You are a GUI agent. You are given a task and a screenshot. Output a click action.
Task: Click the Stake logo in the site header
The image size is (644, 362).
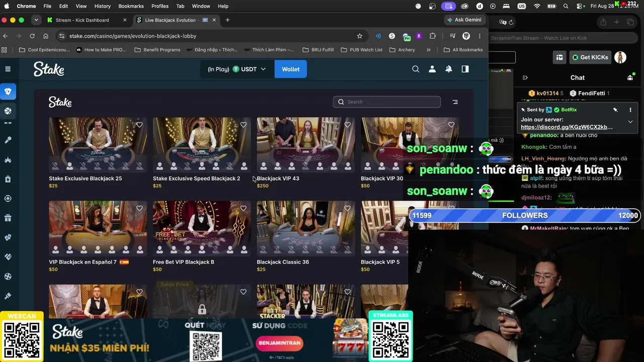(49, 69)
